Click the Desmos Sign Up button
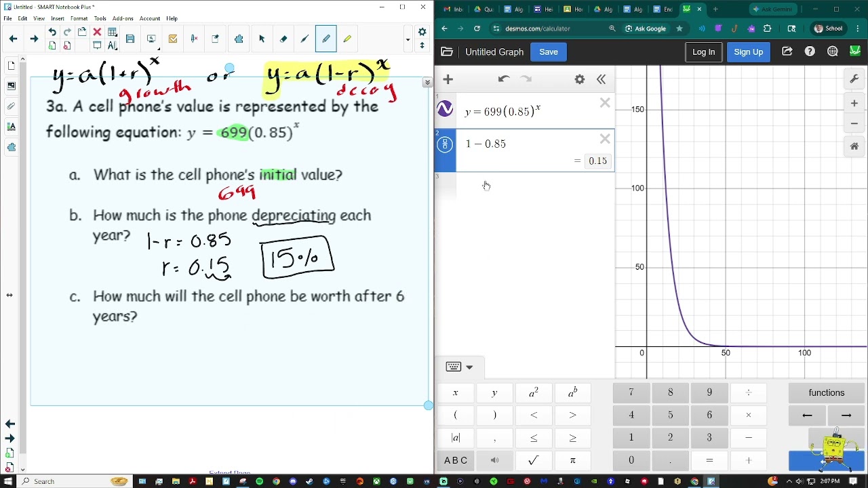 (748, 52)
